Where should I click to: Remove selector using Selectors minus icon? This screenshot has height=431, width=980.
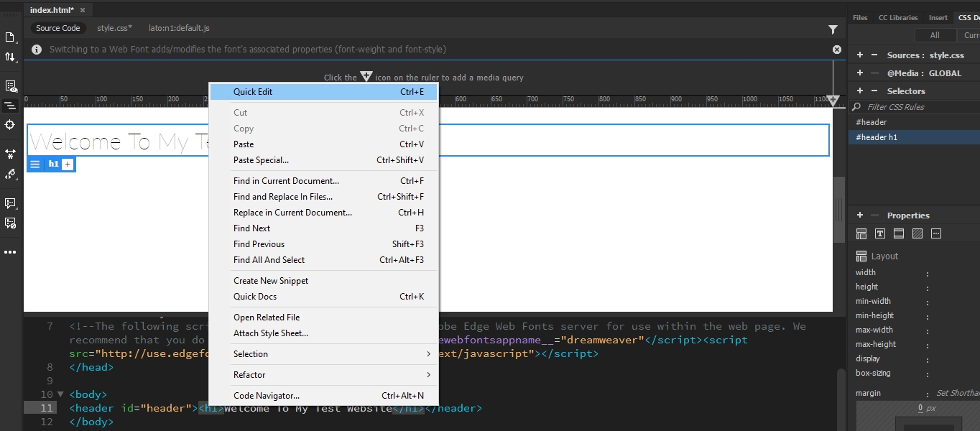pyautogui.click(x=874, y=91)
